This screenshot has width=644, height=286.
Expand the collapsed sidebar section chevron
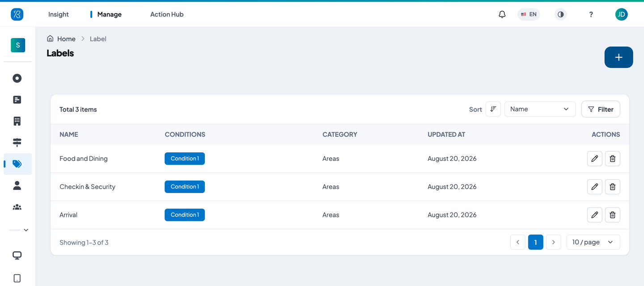click(26, 230)
